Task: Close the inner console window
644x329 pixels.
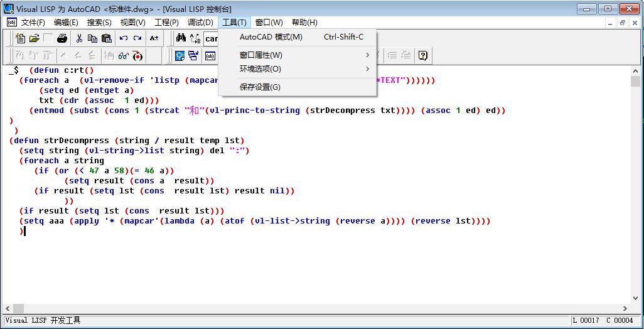Action: click(x=635, y=23)
